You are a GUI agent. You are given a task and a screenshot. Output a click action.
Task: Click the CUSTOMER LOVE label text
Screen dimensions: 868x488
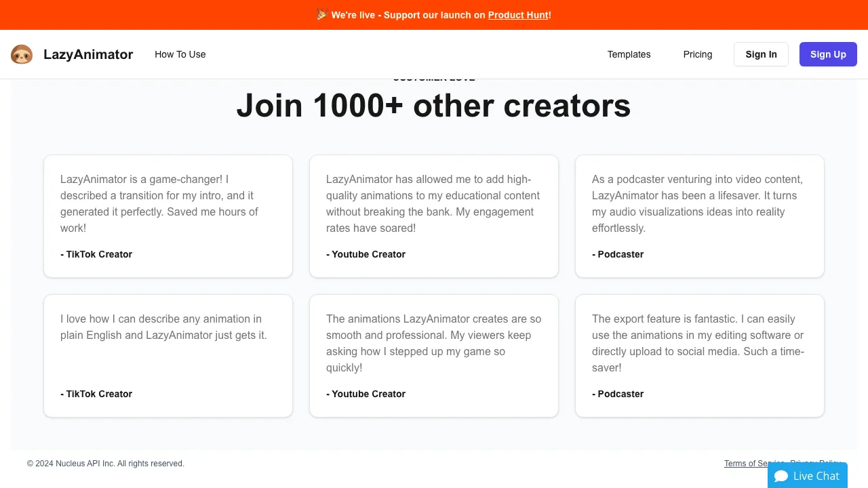coord(433,77)
